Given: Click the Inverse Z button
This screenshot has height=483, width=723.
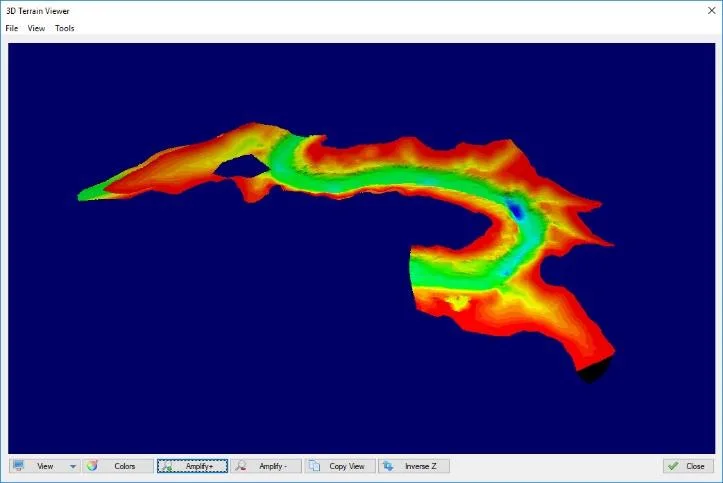Looking at the screenshot, I should pyautogui.click(x=414, y=466).
